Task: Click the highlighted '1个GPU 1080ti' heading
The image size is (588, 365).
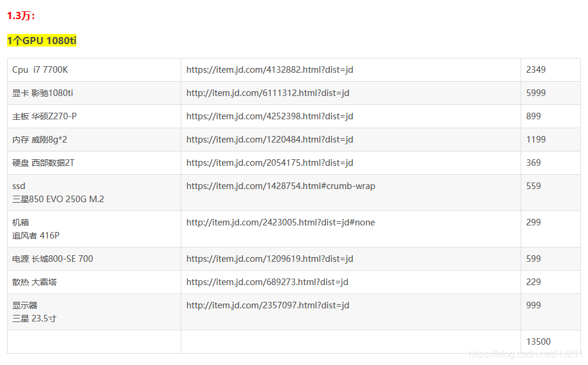Action: coord(42,41)
